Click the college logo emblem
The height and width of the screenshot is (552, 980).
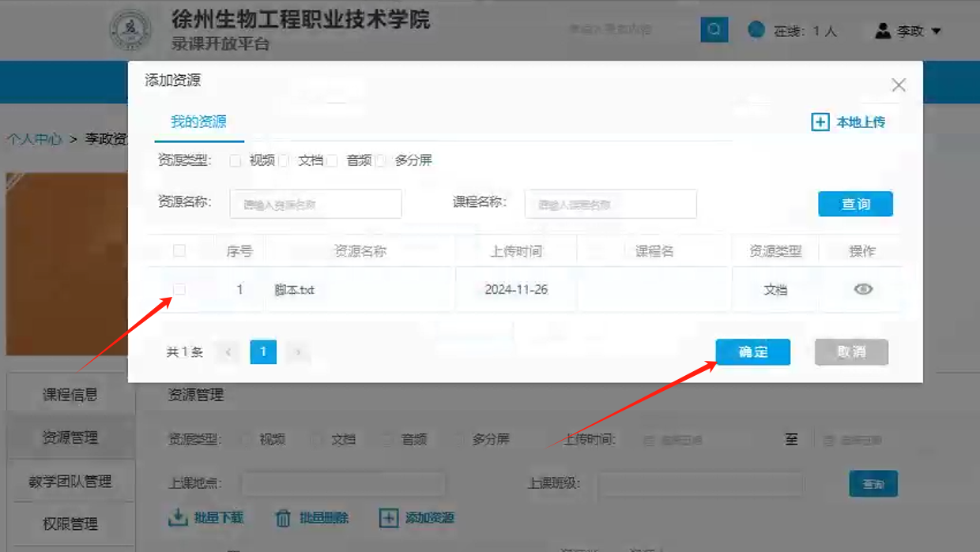130,32
